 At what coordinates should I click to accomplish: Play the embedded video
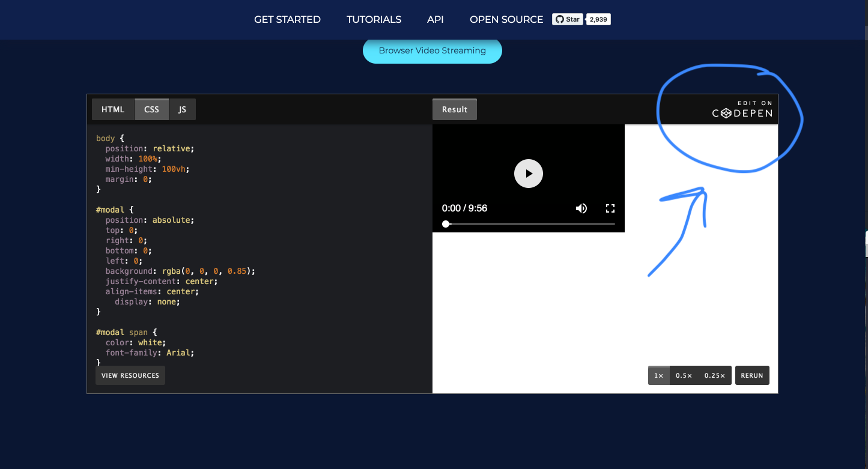528,173
